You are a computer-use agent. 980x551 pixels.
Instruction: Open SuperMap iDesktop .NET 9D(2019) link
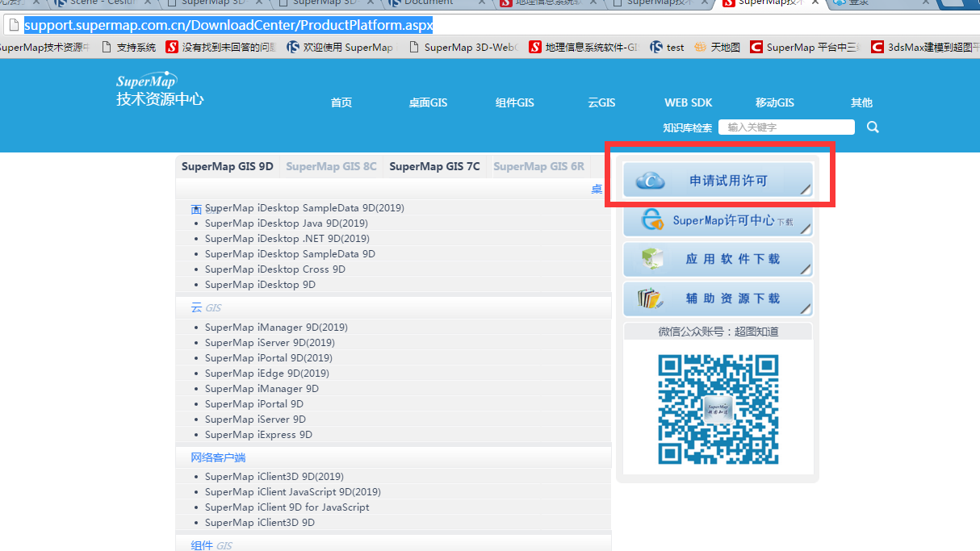(x=287, y=239)
